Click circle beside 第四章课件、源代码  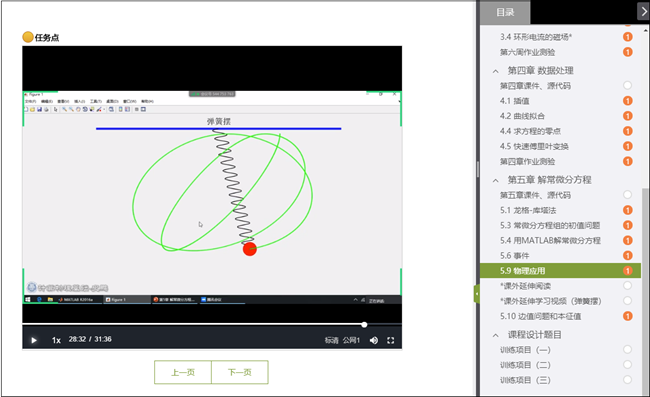628,85
